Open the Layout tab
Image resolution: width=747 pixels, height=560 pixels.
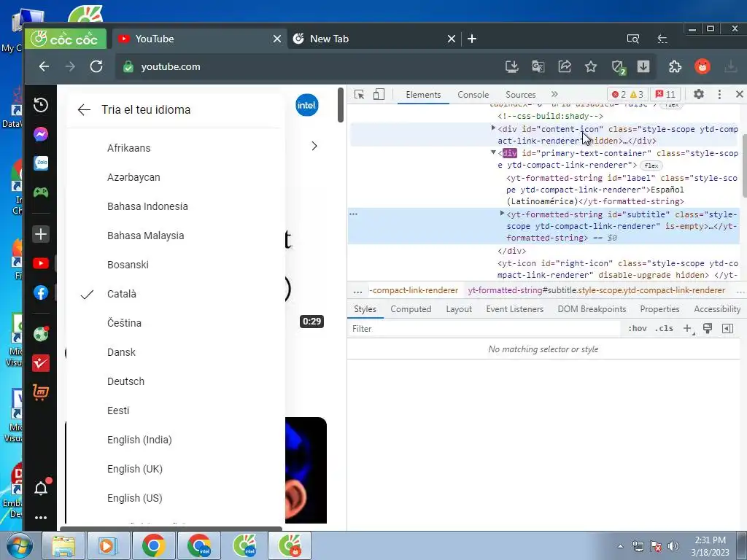coord(459,309)
